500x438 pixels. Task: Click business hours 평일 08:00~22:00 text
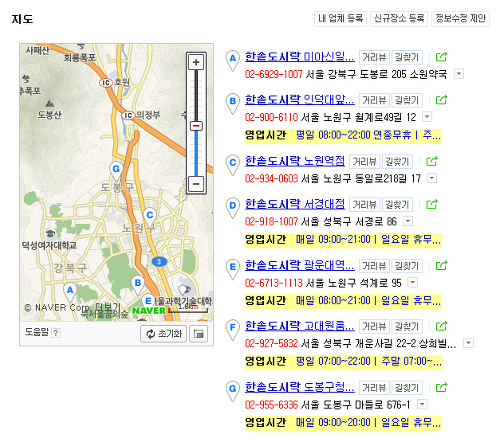(x=333, y=135)
